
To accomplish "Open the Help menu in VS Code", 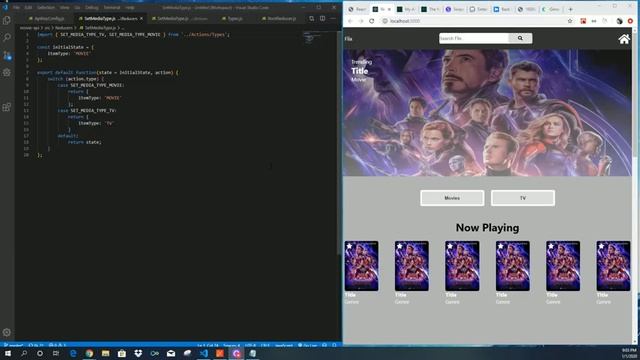I will pos(130,7).
